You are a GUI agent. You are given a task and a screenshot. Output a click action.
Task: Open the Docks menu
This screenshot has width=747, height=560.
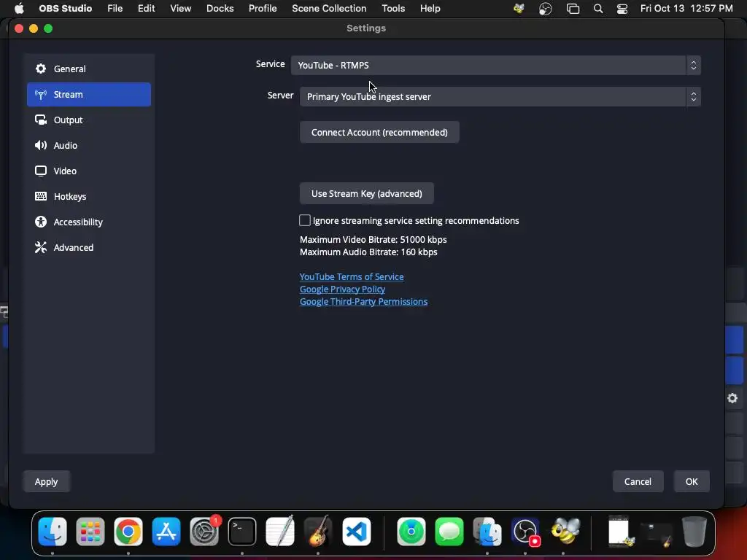click(x=220, y=9)
